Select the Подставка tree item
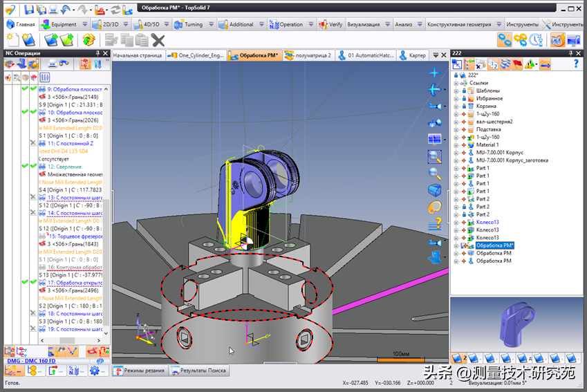This screenshot has width=587, height=392. 488,129
